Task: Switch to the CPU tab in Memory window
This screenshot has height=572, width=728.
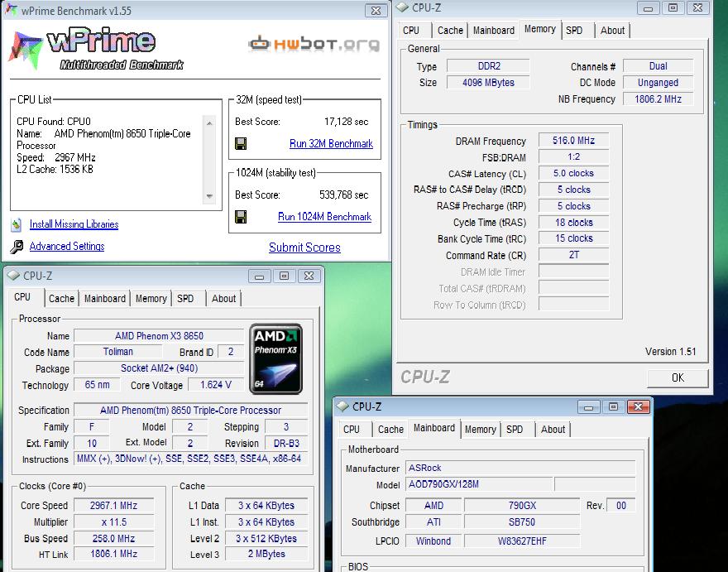Action: pos(411,31)
